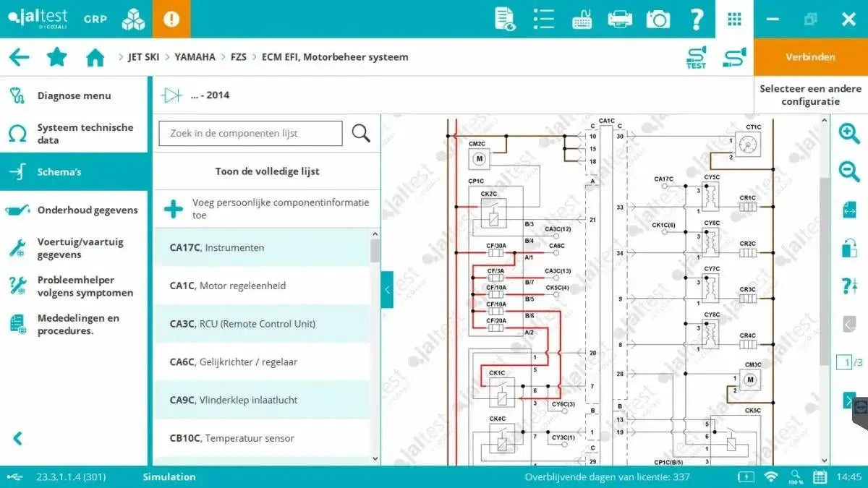Zoom in on the wiring diagram

click(848, 133)
